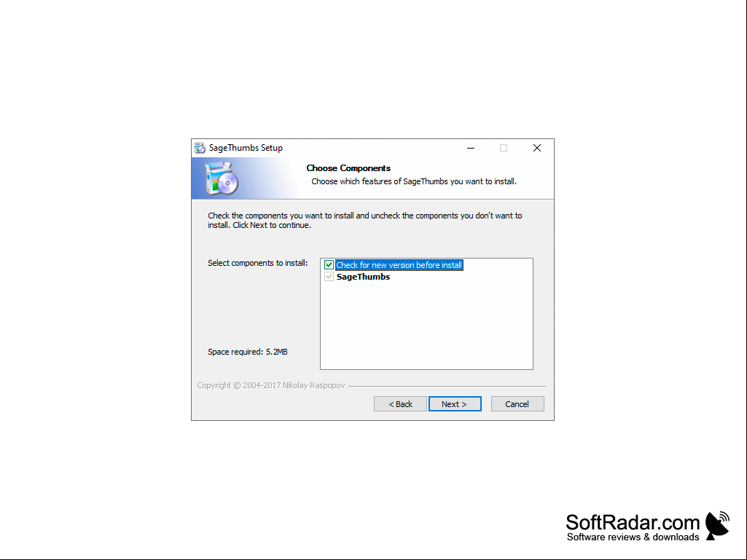This screenshot has width=747, height=560.
Task: Click the SageThumbs Setup title bar icon
Action: 200,148
